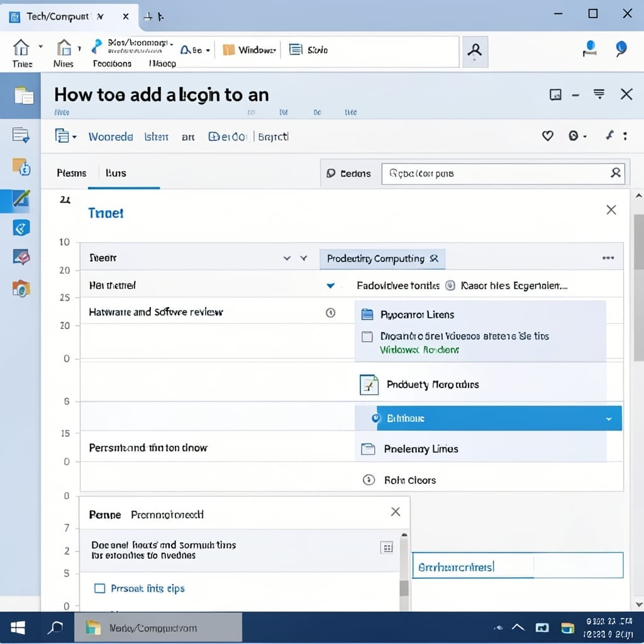
Task: Open the blue triangle dropdown near Fadovidvee
Action: 331,286
